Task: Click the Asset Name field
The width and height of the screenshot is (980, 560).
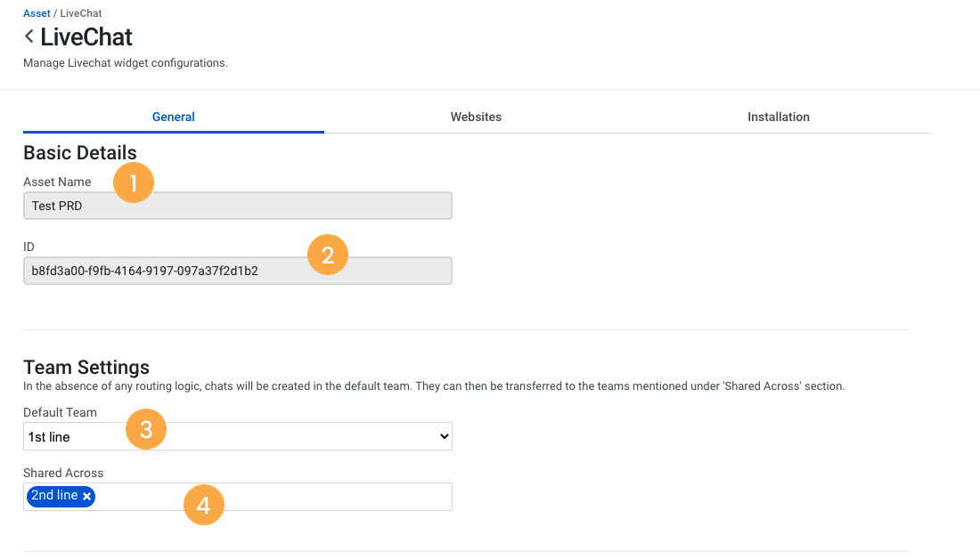Action: (238, 206)
